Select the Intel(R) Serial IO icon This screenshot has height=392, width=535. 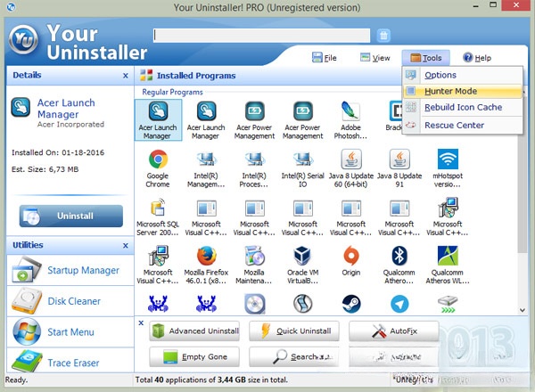pyautogui.click(x=302, y=168)
